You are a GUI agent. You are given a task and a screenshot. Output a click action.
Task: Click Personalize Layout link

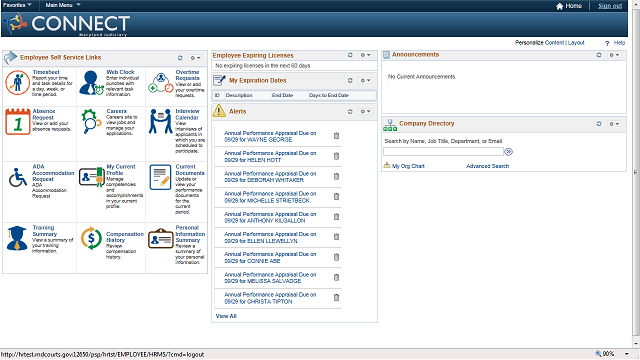coord(576,42)
